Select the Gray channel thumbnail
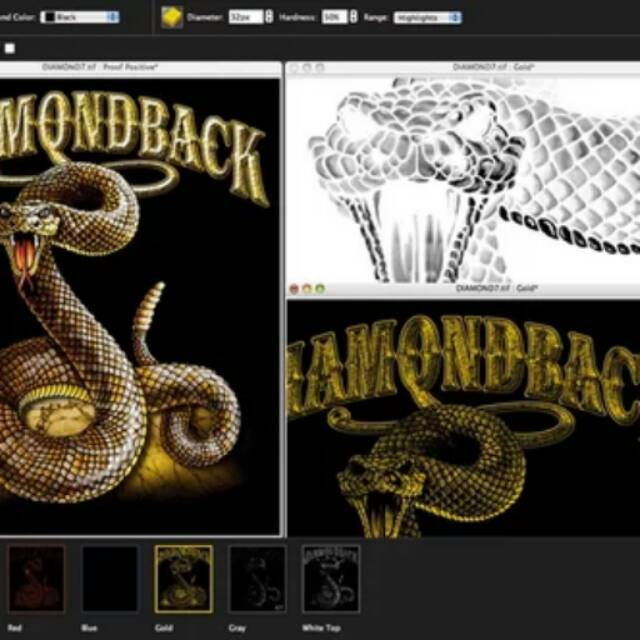The width and height of the screenshot is (640, 640). 258,579
